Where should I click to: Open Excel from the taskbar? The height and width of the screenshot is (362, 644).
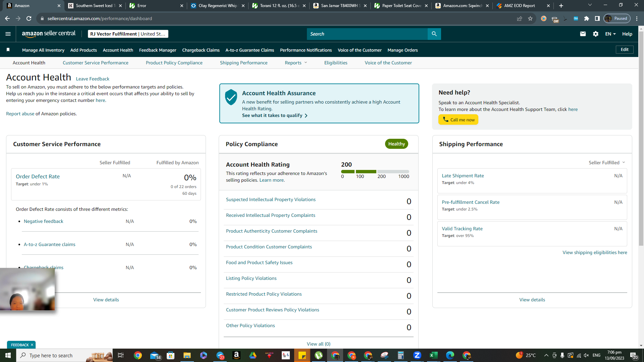(x=434, y=355)
